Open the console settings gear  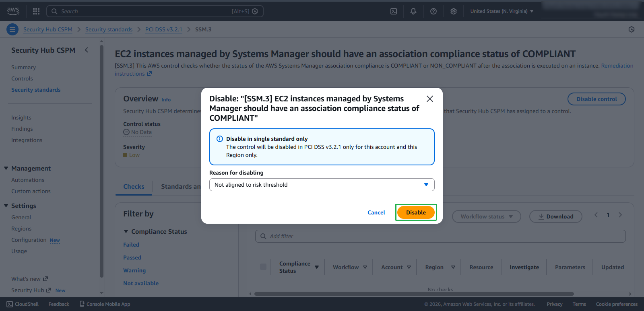pos(454,11)
